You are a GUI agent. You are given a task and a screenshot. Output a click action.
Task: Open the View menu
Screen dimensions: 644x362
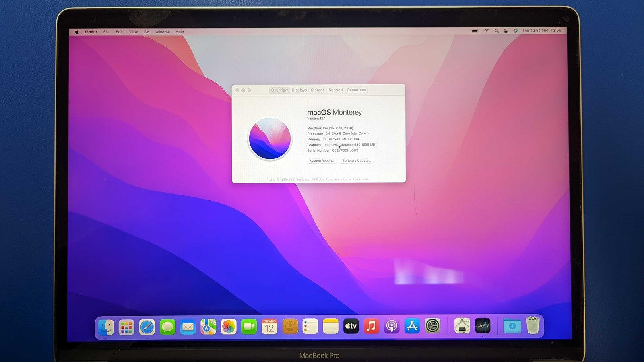coord(133,32)
